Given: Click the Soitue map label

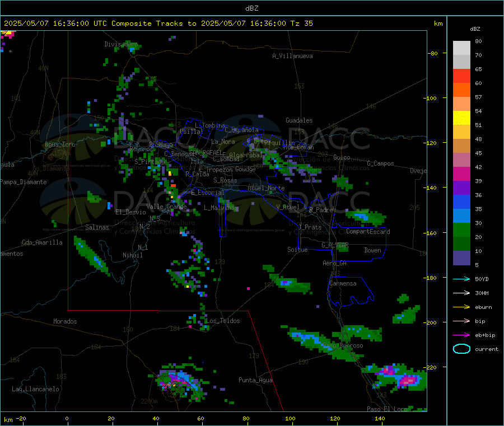Looking at the screenshot, I should (297, 250).
